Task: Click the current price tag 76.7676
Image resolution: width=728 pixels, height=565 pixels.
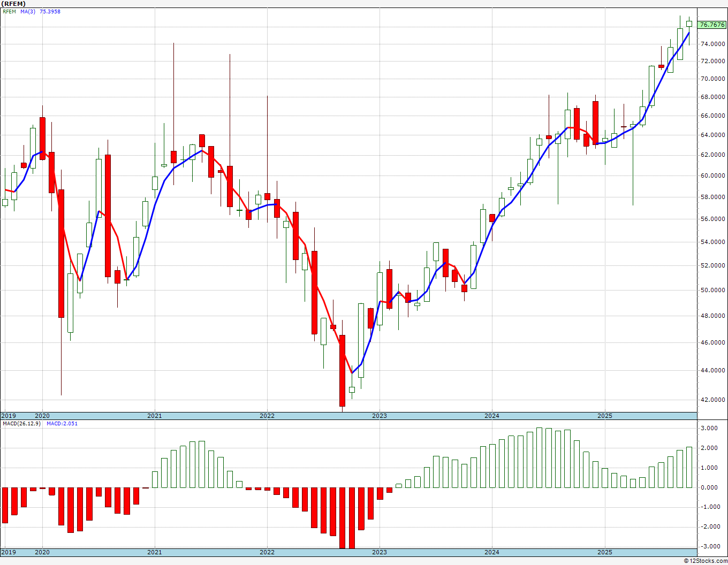Action: [x=712, y=25]
